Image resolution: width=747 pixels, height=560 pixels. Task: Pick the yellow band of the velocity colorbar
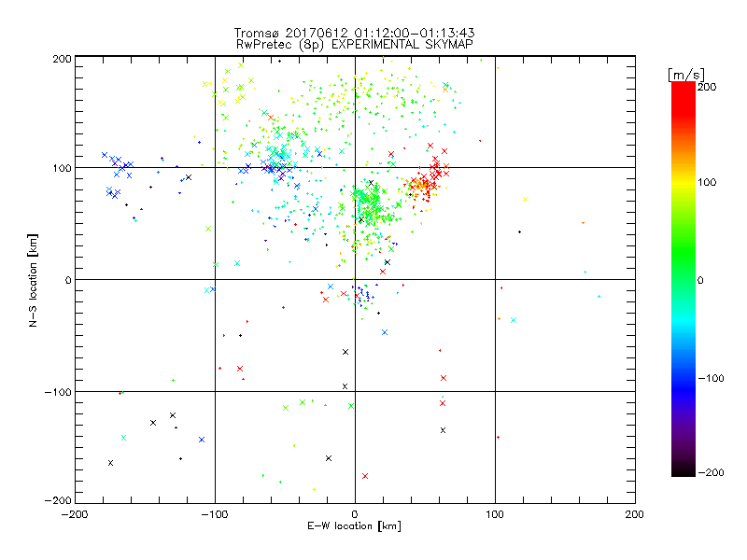[684, 182]
